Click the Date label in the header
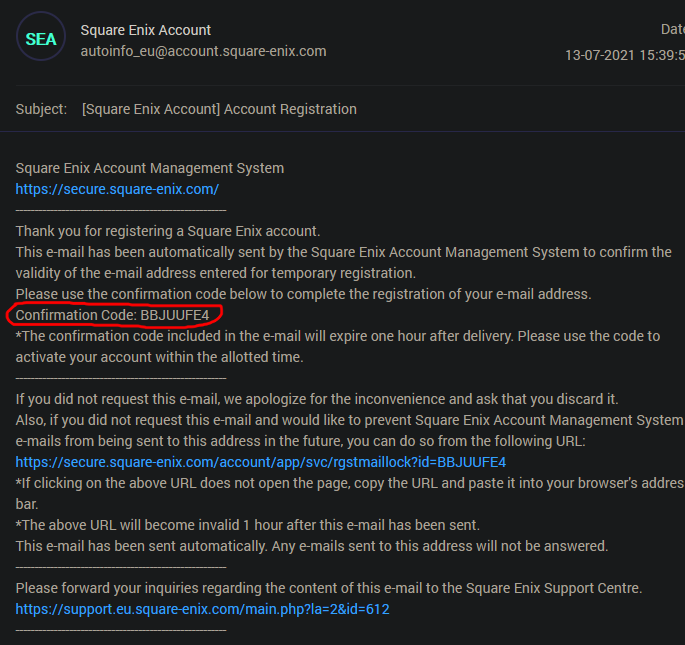Viewport: 685px width, 645px height. (672, 30)
